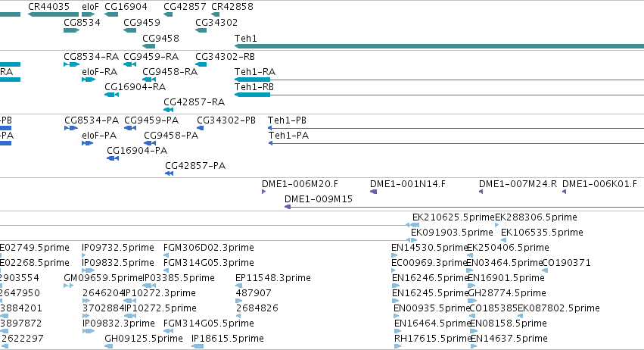Click the IP09732.5prime EST label
This screenshot has width=644, height=350.
coord(118,248)
